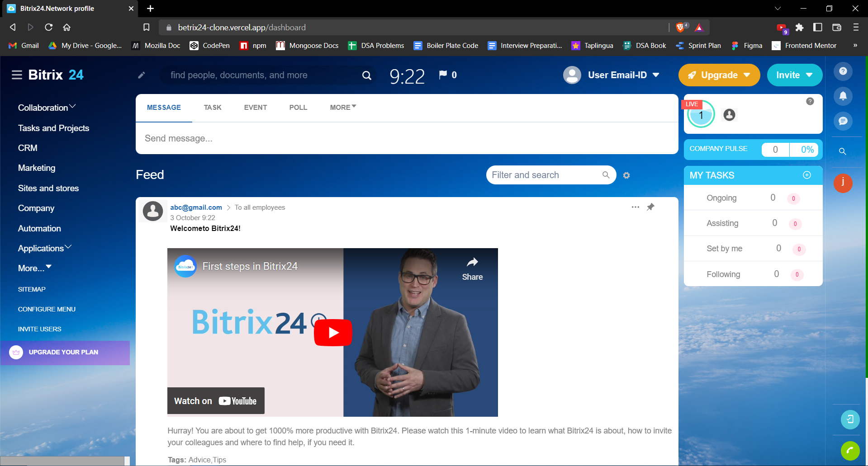Click UPGRADE YOUR PLAN button
This screenshot has height=466, width=868.
click(65, 353)
